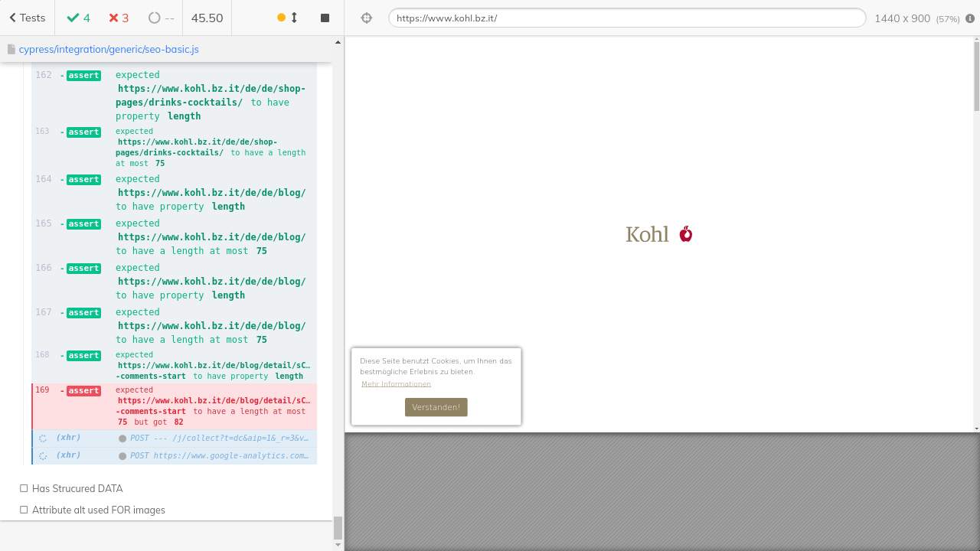
Task: Click the URL field showing kohl.bz.it
Action: point(626,18)
